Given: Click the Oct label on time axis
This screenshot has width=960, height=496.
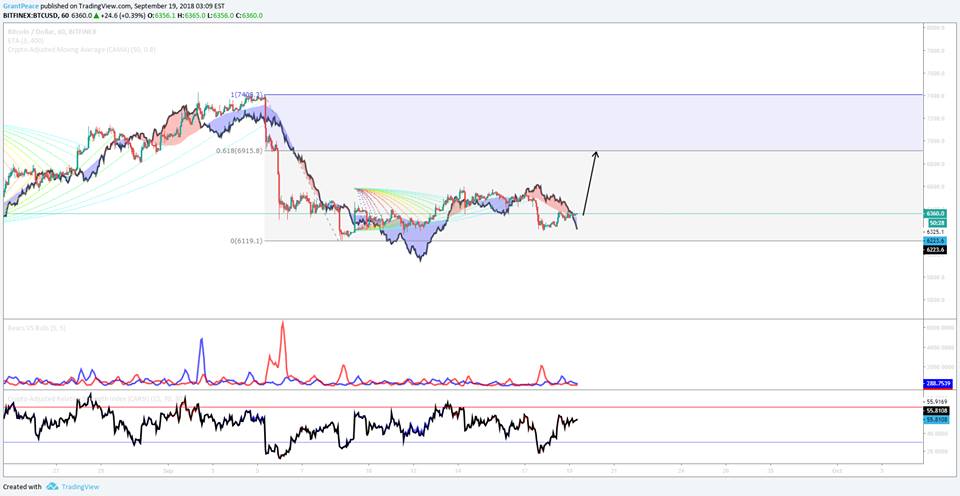Looking at the screenshot, I should (836, 472).
